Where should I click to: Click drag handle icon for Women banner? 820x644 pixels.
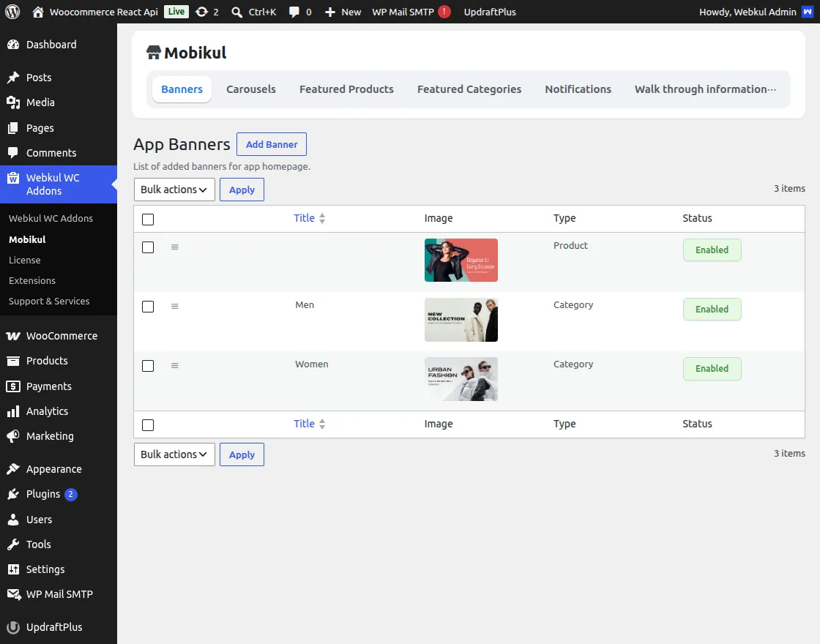pyautogui.click(x=175, y=365)
